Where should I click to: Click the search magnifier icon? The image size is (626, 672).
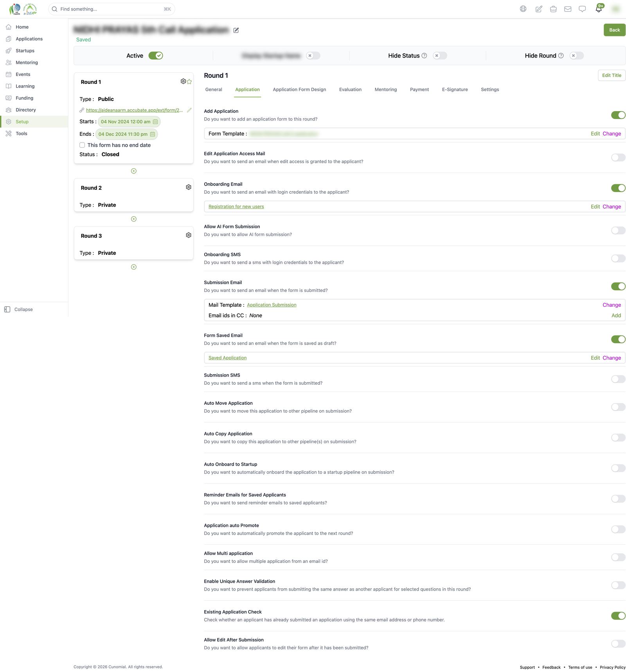[55, 9]
